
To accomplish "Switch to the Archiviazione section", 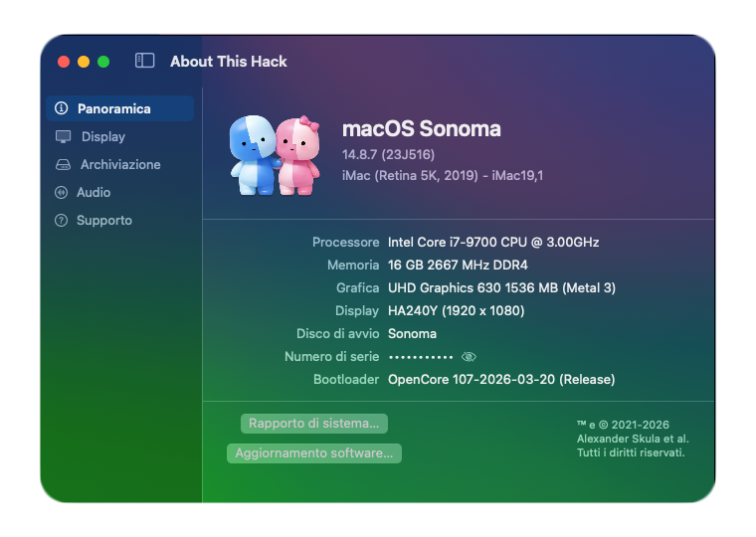I will tap(120, 164).
